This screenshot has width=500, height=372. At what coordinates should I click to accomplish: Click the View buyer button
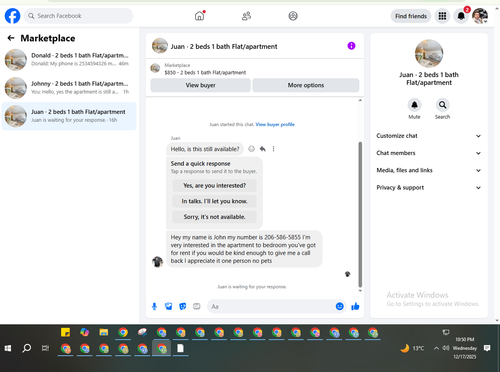click(x=200, y=85)
